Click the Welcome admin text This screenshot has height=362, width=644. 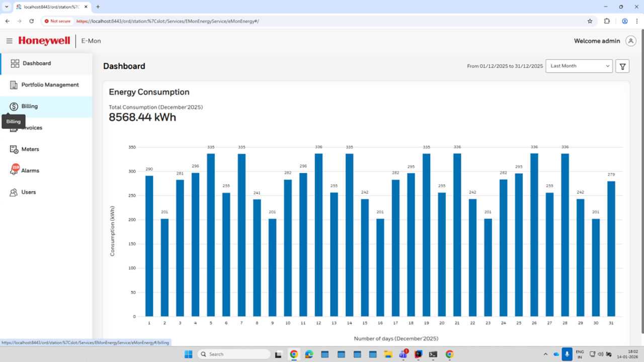[x=597, y=41]
